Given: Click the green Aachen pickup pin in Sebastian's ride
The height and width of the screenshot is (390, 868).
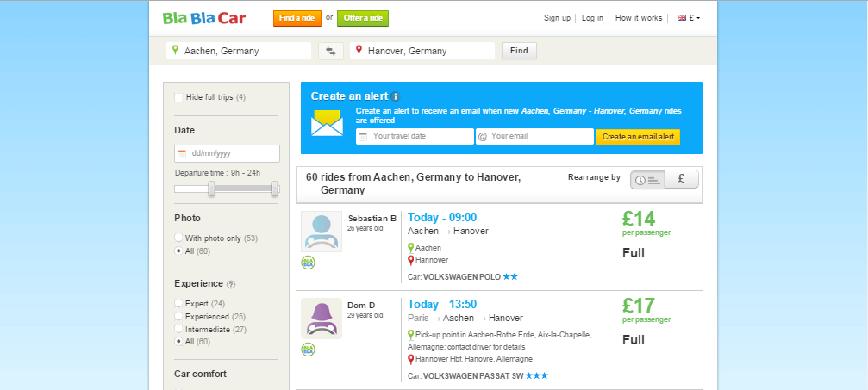Looking at the screenshot, I should (411, 248).
